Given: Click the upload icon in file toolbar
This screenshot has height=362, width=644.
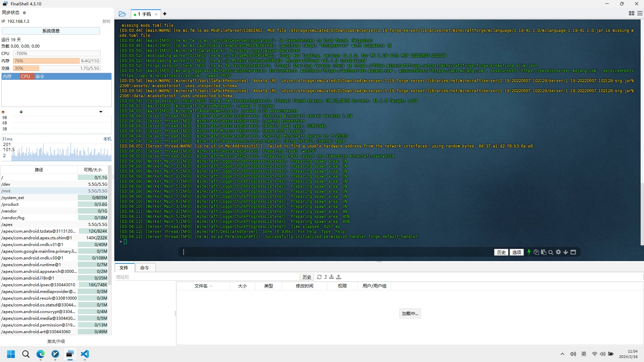Looking at the screenshot, I should click(x=338, y=277).
